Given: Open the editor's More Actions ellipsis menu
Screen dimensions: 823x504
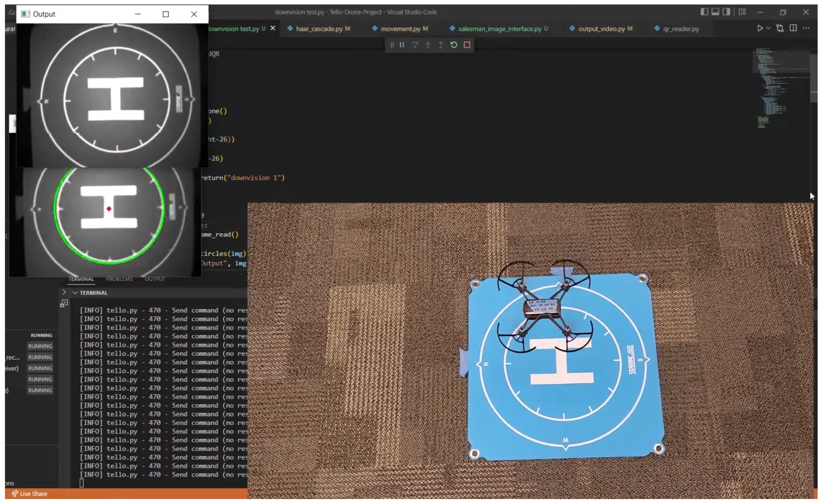Looking at the screenshot, I should coord(806,28).
